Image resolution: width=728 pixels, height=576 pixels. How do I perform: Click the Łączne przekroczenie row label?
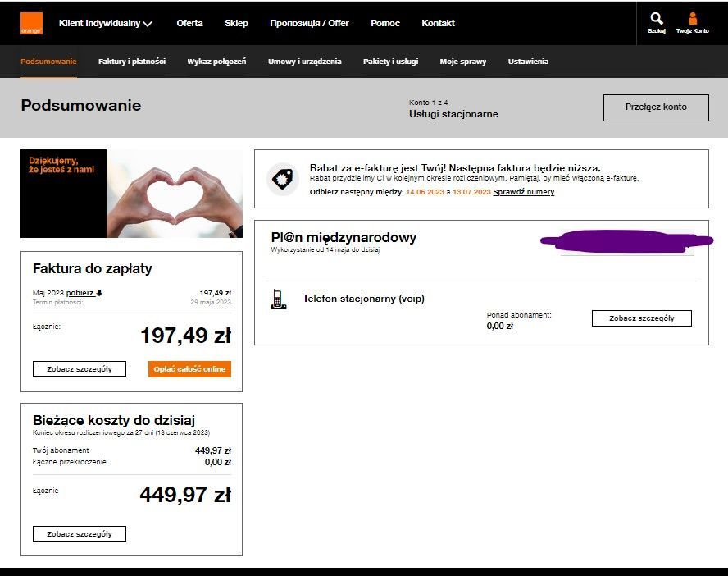coord(69,462)
